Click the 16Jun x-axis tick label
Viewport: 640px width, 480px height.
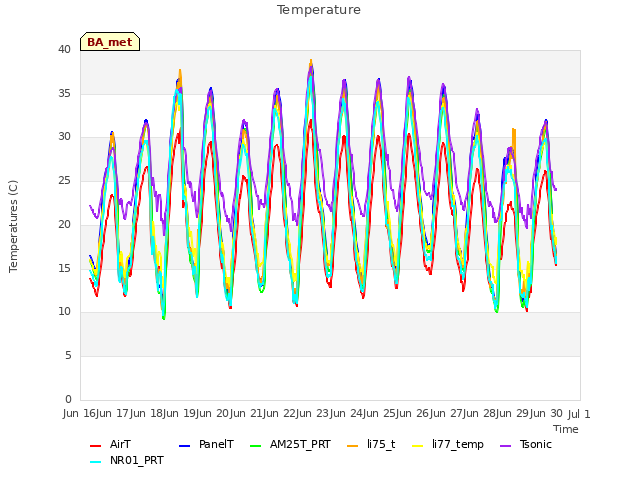pos(97,414)
